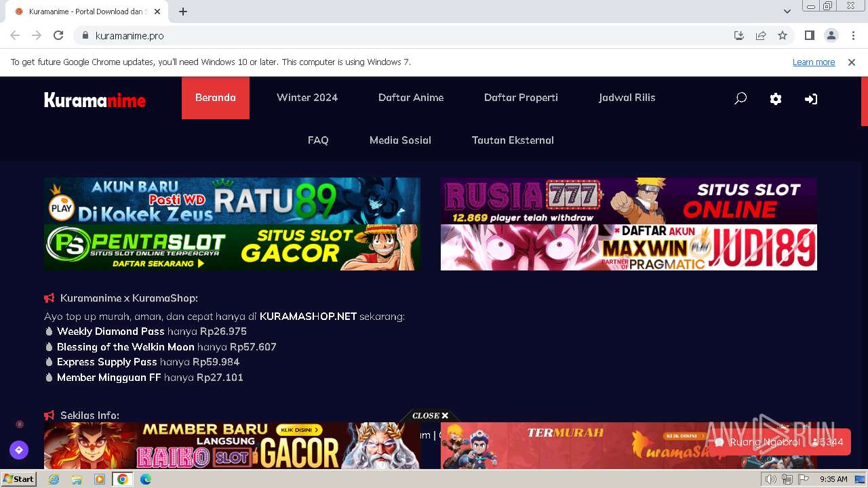The image size is (868, 488).
Task: Click the JUDI89 banner ad
Action: click(629, 247)
